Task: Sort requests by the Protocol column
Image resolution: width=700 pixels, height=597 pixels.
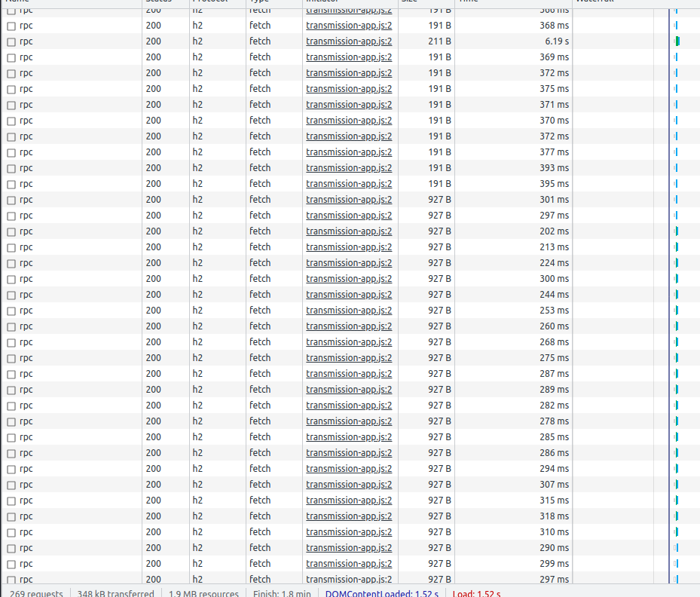Action: pos(207,2)
